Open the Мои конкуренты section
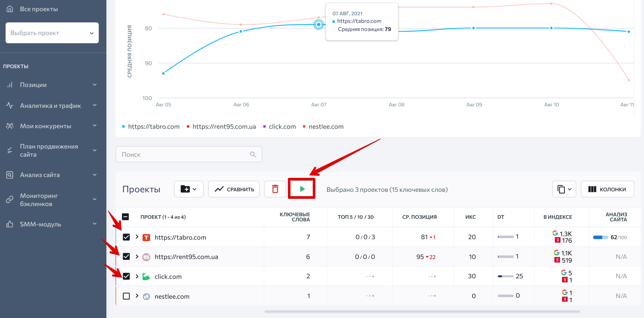Image resolution: width=644 pixels, height=318 pixels. 46,126
